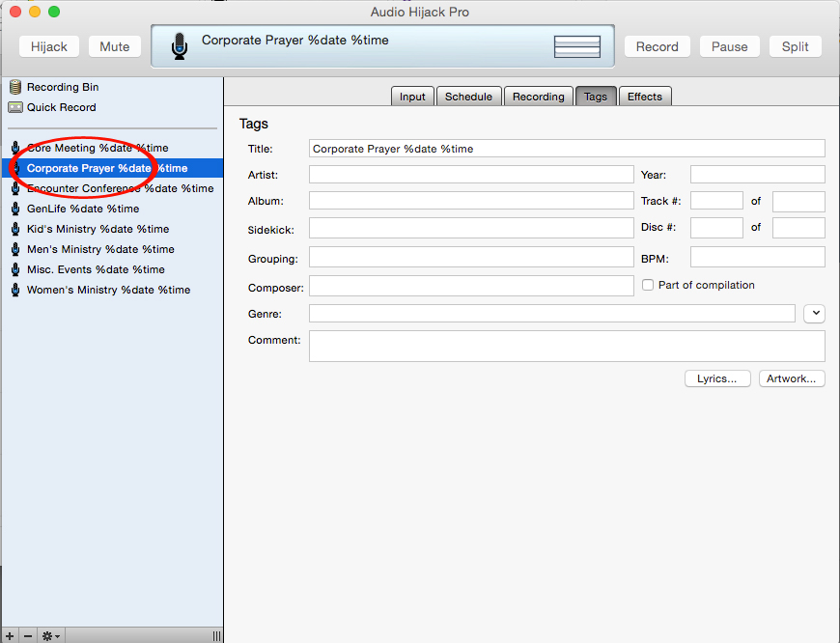Screen dimensions: 840x643
Task: Click the Disc # total field
Action: pos(798,228)
